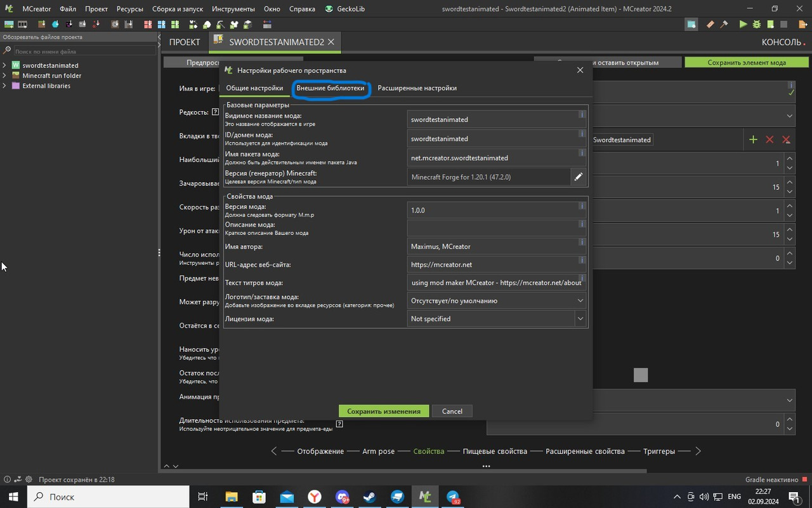812x508 pixels.
Task: Run the client with green play icon
Action: pos(743,24)
